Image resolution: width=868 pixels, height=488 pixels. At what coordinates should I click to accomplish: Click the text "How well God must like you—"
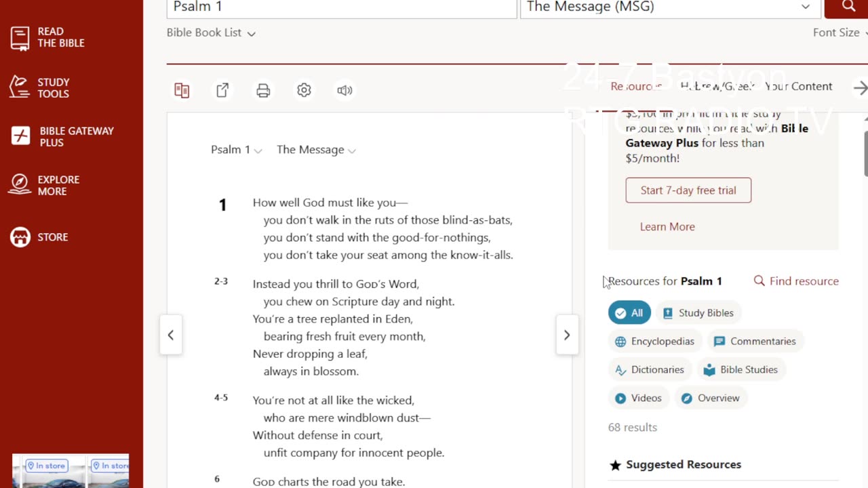330,203
